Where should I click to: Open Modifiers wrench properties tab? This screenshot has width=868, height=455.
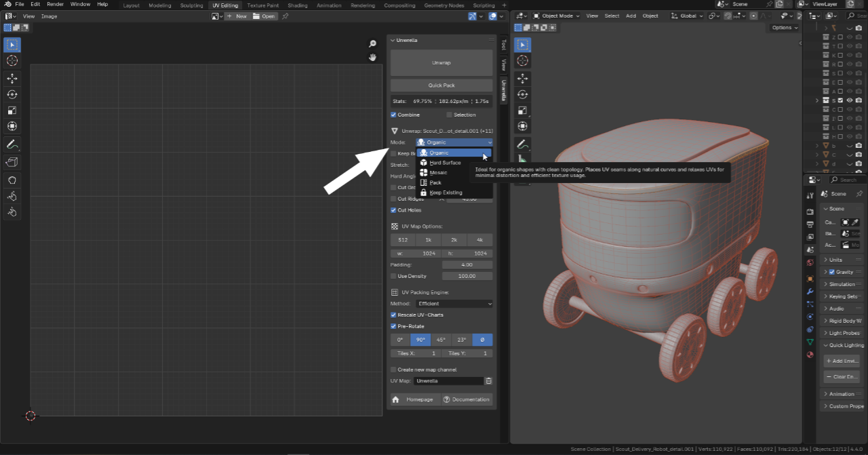[810, 292]
